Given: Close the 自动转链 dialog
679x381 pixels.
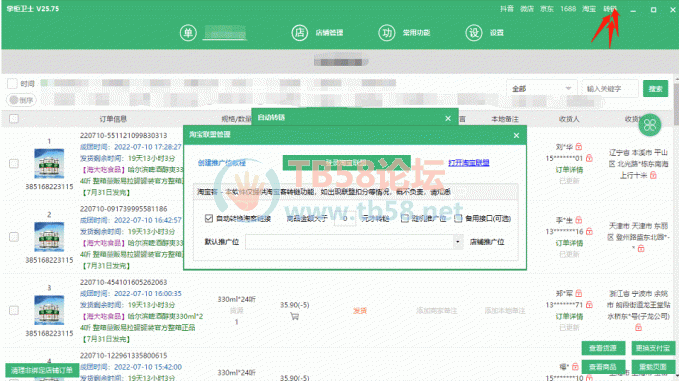Looking at the screenshot, I should 448,118.
